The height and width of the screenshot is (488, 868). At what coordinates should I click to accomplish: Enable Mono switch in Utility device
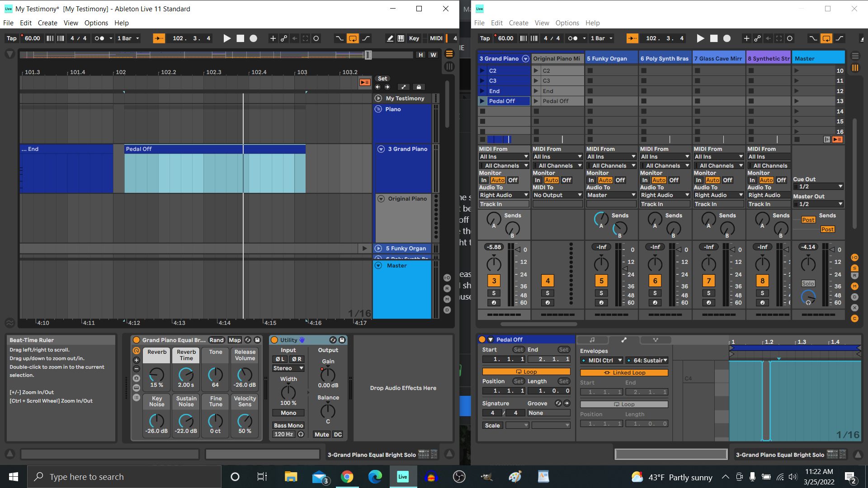click(288, 413)
